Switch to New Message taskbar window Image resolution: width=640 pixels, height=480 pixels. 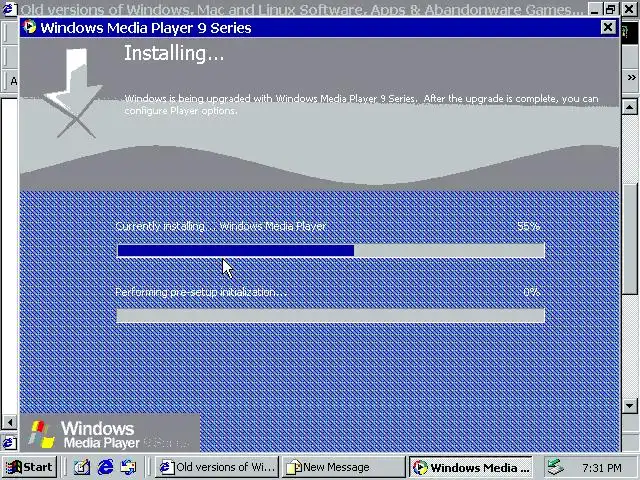[343, 467]
